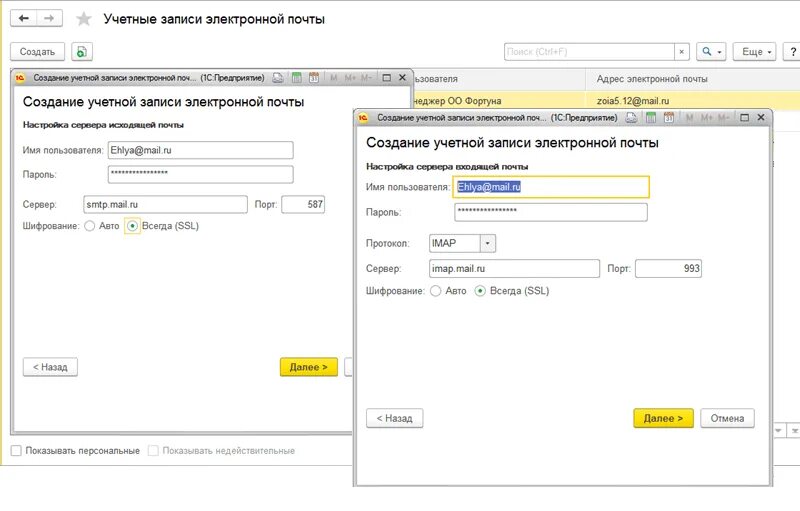Image resolution: width=800 pixels, height=511 pixels.
Task: Open calculator icon in outgoing mail dialog titlebar
Action: coord(296,78)
